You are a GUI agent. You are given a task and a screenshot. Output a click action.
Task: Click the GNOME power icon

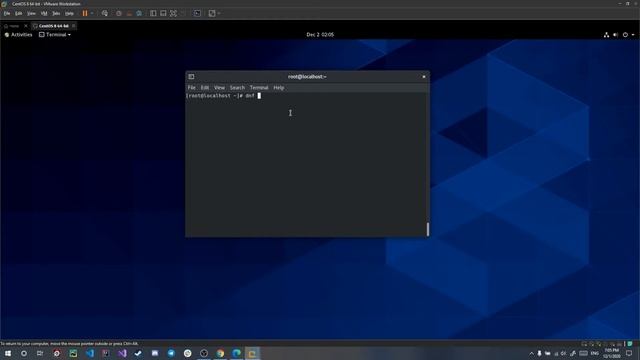click(x=625, y=35)
